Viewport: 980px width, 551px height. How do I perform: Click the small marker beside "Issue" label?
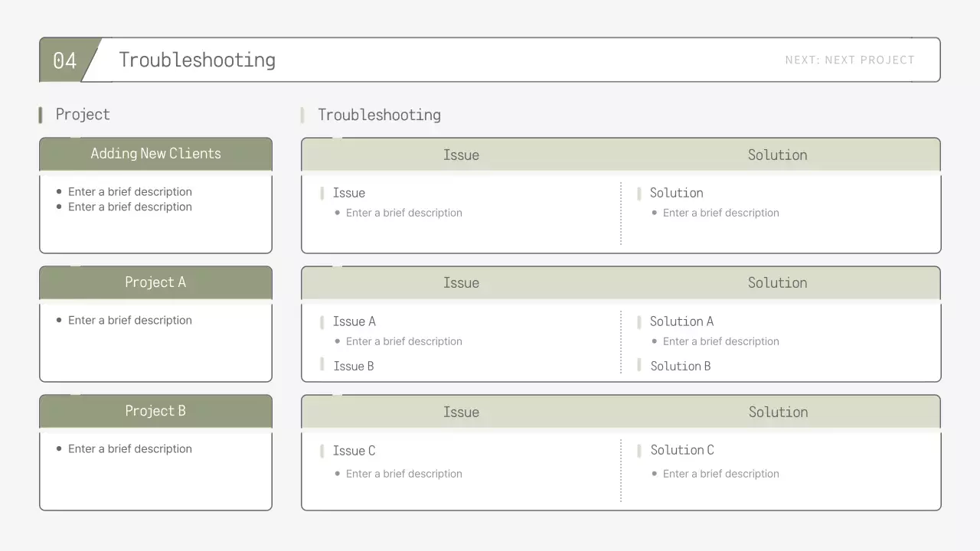pos(322,193)
